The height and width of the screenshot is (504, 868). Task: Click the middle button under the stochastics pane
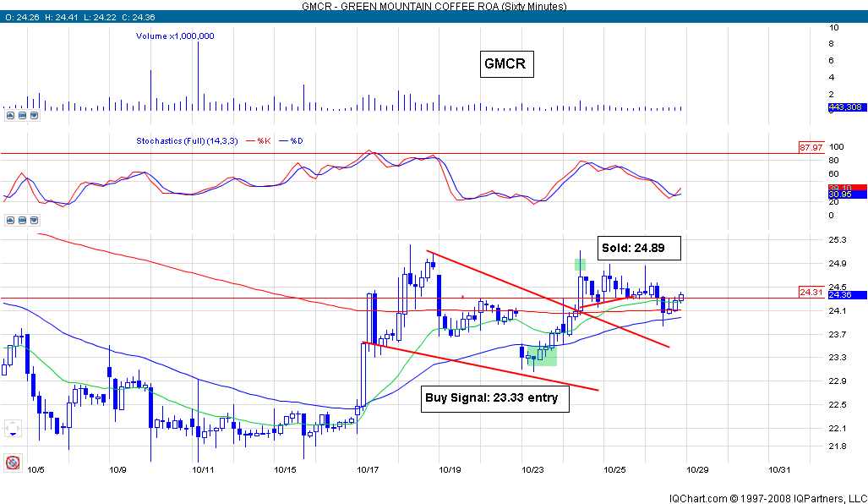[21, 220]
